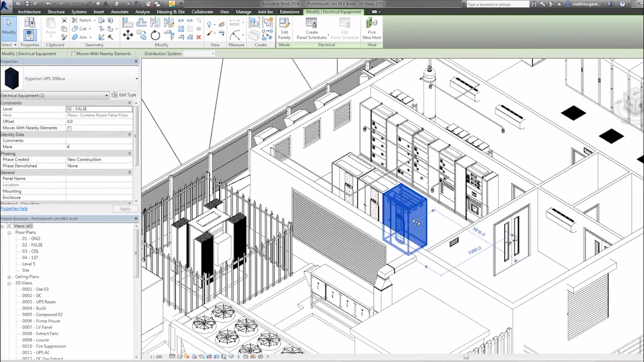Select the Copy tool with two circles
The width and height of the screenshot is (644, 362).
click(141, 35)
